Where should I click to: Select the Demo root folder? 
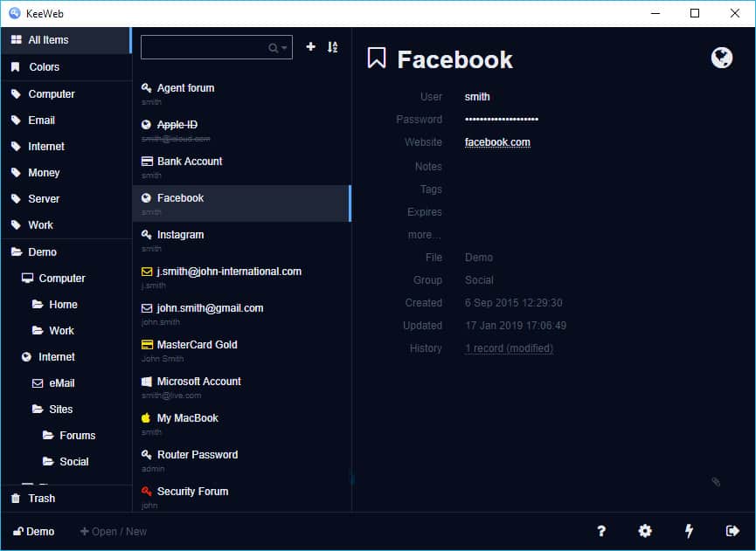point(66,251)
